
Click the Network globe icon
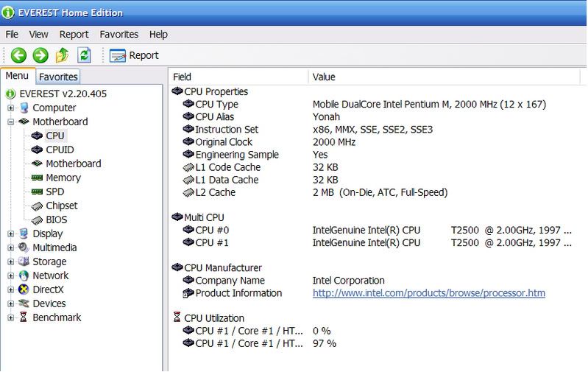(x=24, y=276)
